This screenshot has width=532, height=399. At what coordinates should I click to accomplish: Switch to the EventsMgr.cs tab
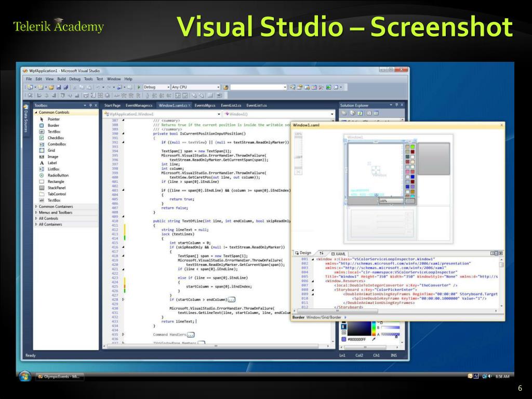click(x=205, y=105)
